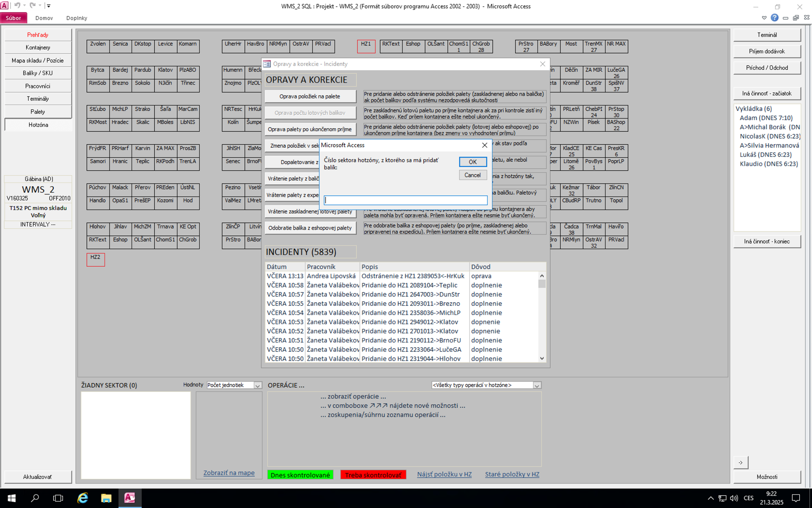The width and height of the screenshot is (812, 508).
Task: Click the Access app icon in taskbar
Action: pyautogui.click(x=129, y=498)
